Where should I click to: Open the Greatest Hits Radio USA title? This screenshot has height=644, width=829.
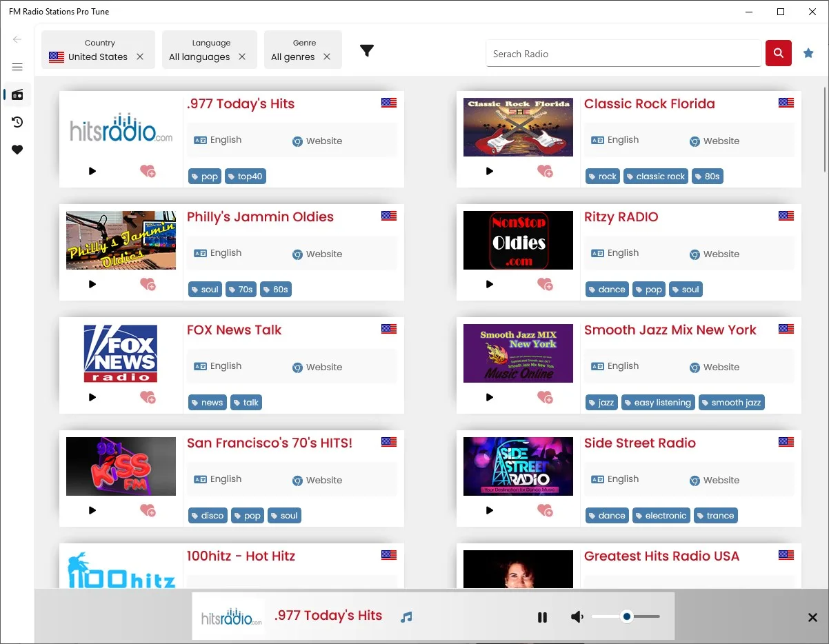(x=661, y=556)
